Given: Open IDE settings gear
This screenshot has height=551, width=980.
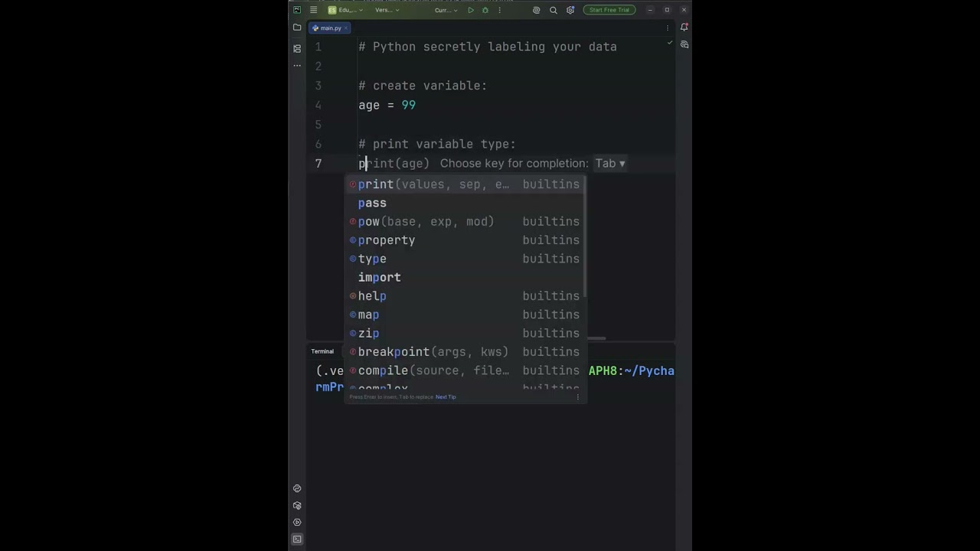Looking at the screenshot, I should (x=570, y=10).
